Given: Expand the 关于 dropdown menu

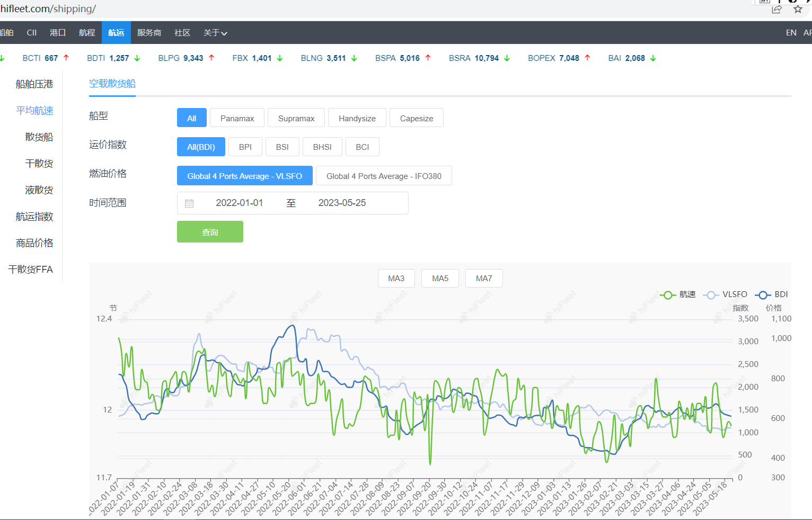Looking at the screenshot, I should point(215,33).
